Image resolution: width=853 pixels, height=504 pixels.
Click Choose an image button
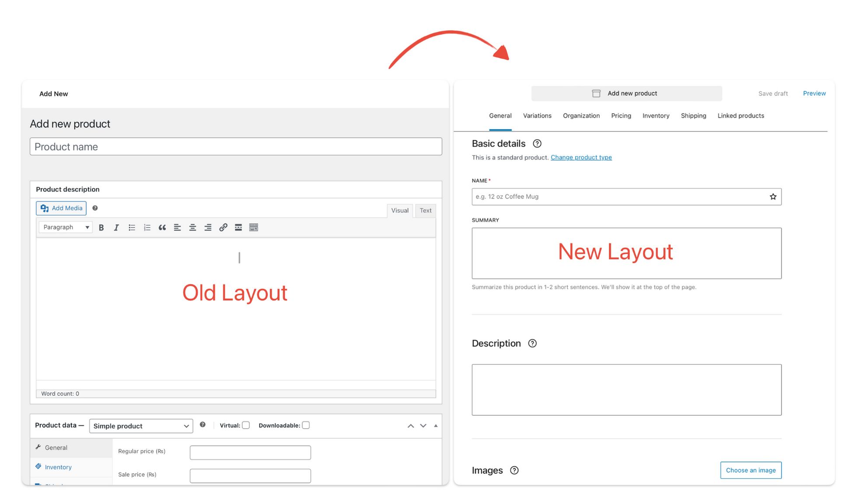[751, 470]
